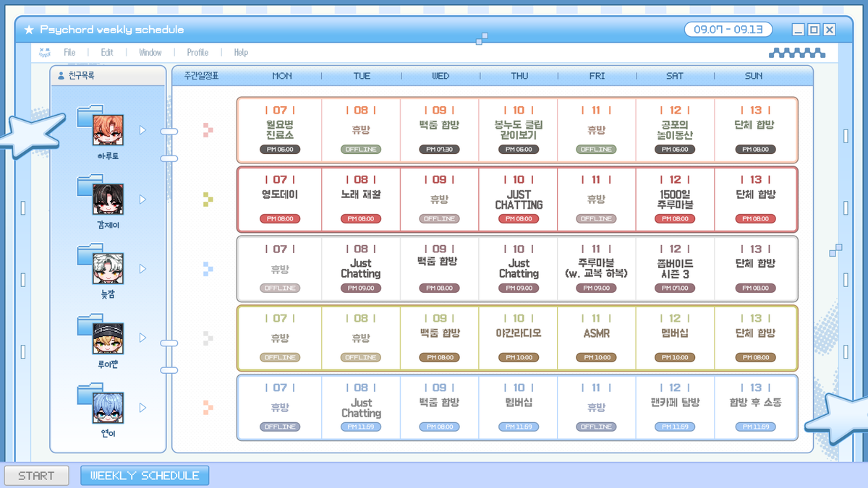868x488 pixels.
Task: Open the Window menu
Action: click(150, 52)
